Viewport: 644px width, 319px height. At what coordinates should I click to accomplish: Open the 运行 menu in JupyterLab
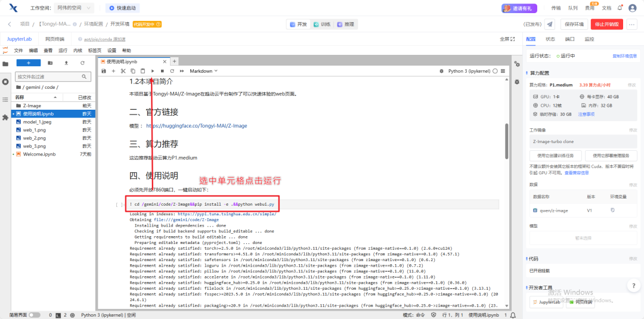pyautogui.click(x=63, y=51)
